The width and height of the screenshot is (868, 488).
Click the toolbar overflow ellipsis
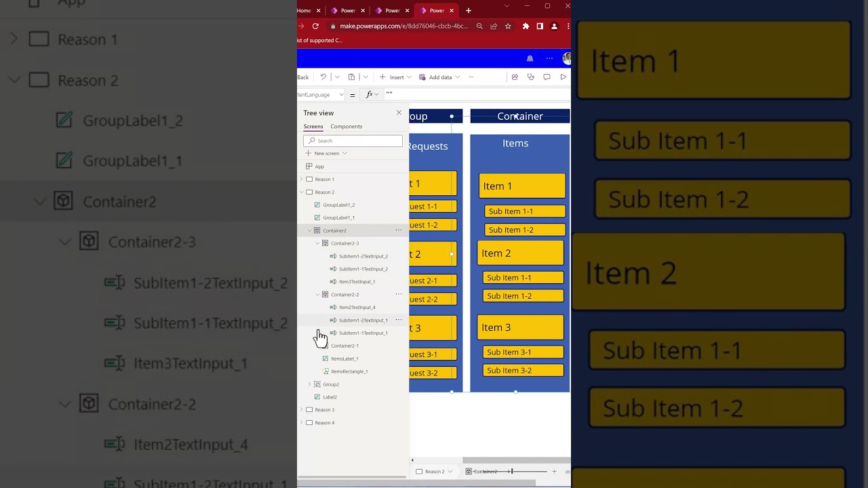471,77
